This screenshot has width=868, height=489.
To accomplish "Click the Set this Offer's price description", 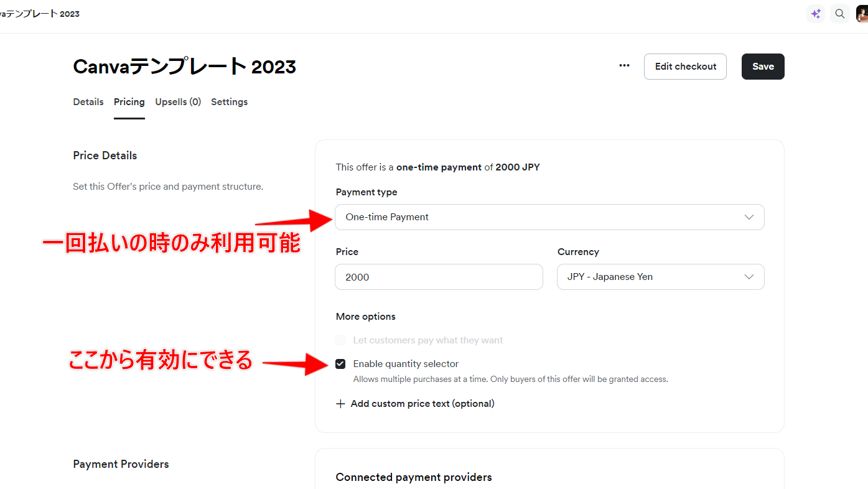I will 168,187.
